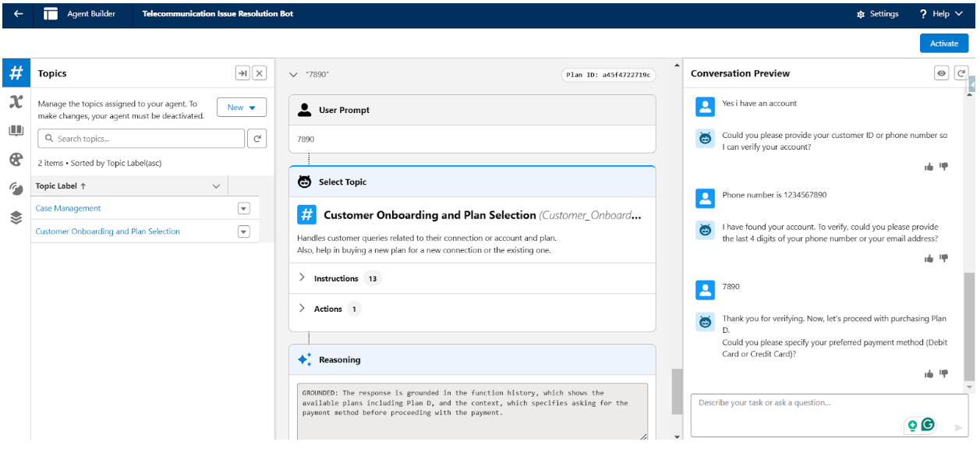Pin the Topics panel with the pin icon
Screen dimensions: 980x449
pos(242,72)
